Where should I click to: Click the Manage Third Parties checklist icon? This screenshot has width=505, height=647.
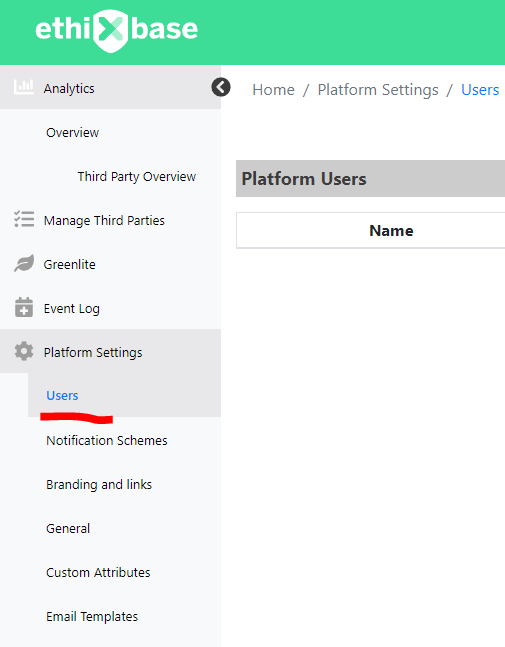(24, 219)
